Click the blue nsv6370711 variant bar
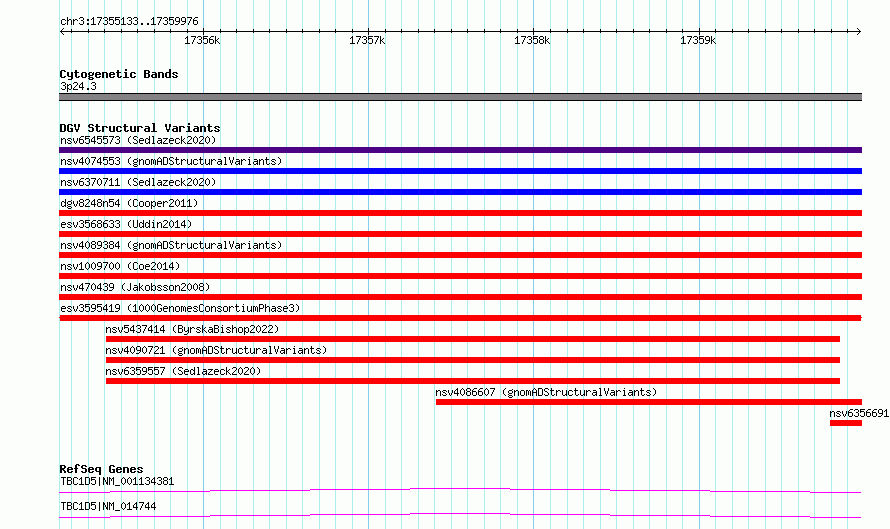 pos(460,192)
